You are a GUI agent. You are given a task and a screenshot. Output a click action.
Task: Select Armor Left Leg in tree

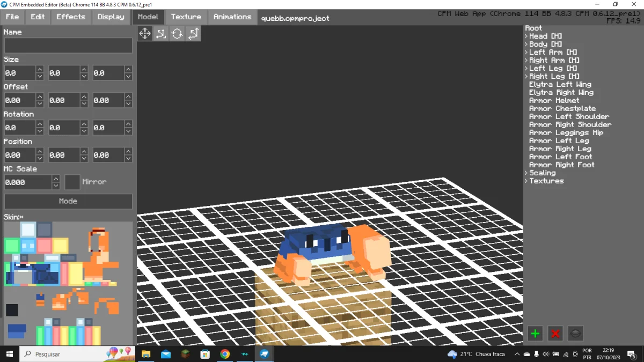(559, 141)
